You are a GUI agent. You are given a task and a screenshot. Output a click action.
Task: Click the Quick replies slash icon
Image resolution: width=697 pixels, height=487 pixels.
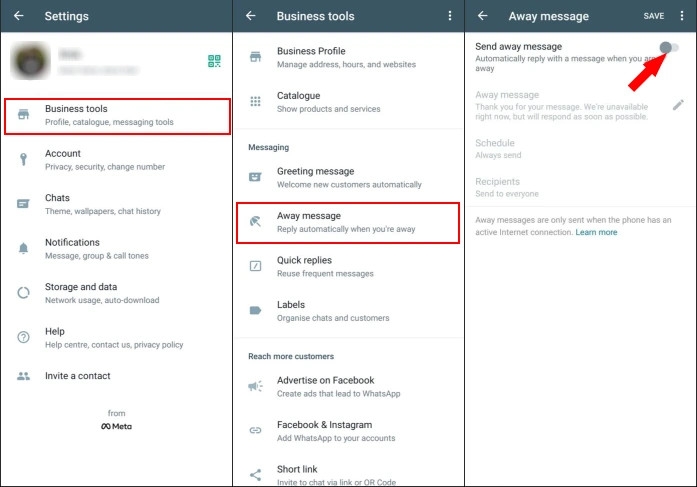point(256,266)
